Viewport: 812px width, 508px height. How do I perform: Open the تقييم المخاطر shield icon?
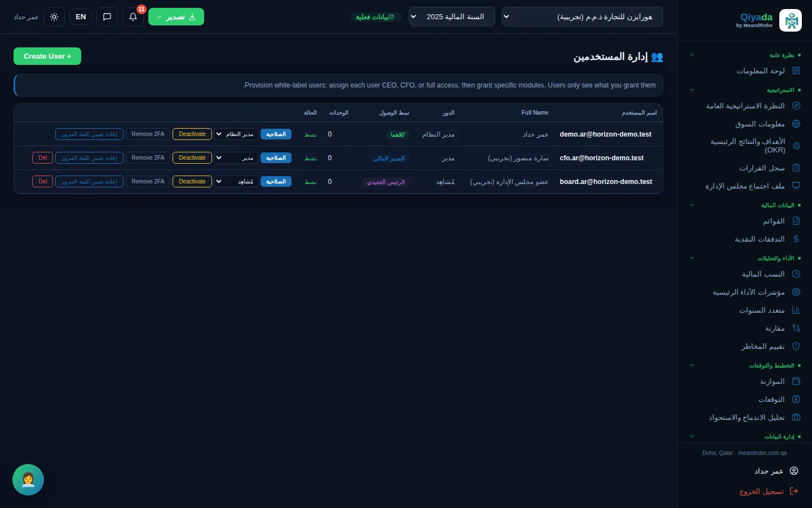796,346
